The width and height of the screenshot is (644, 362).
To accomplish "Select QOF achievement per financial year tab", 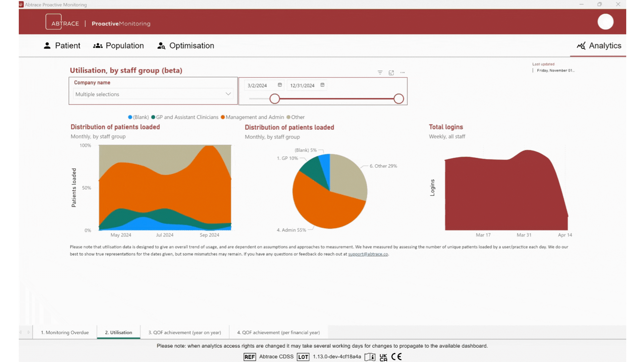I will [x=279, y=333].
